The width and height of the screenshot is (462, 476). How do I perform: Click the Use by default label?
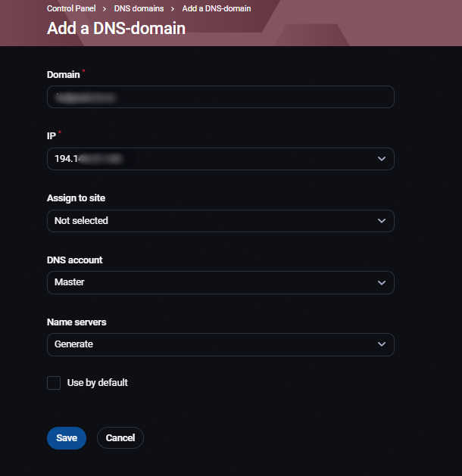click(x=97, y=383)
